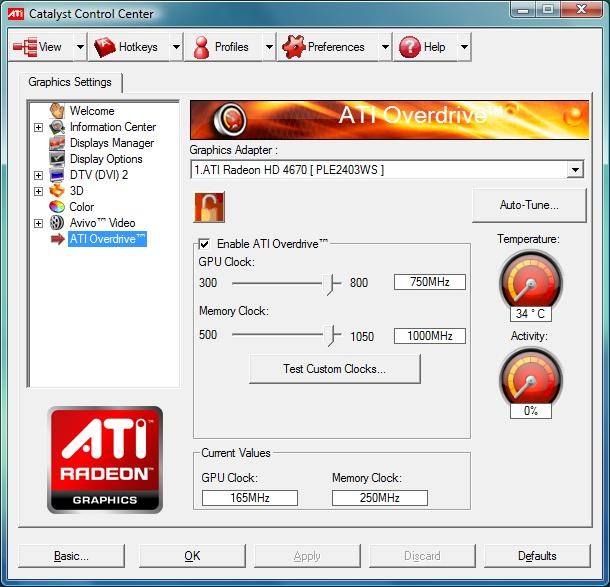The image size is (610, 587).
Task: Click the 'Hotkeys' toolbar label
Action: (138, 47)
